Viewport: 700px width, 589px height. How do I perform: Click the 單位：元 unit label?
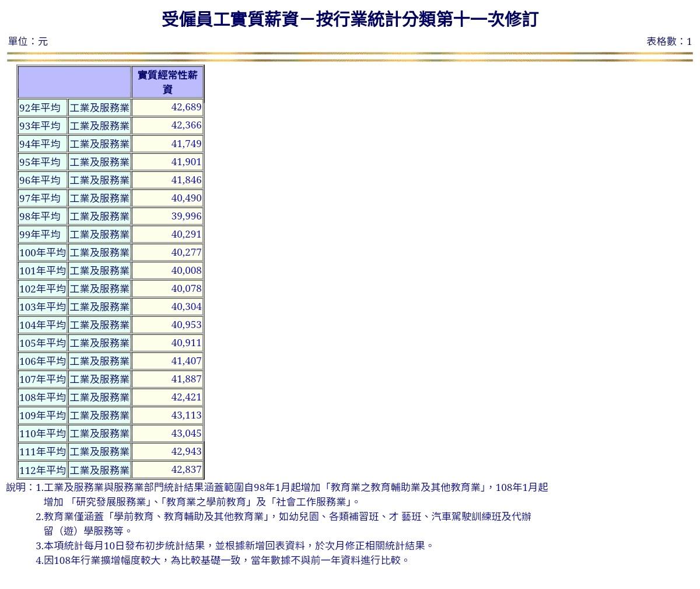tap(28, 41)
